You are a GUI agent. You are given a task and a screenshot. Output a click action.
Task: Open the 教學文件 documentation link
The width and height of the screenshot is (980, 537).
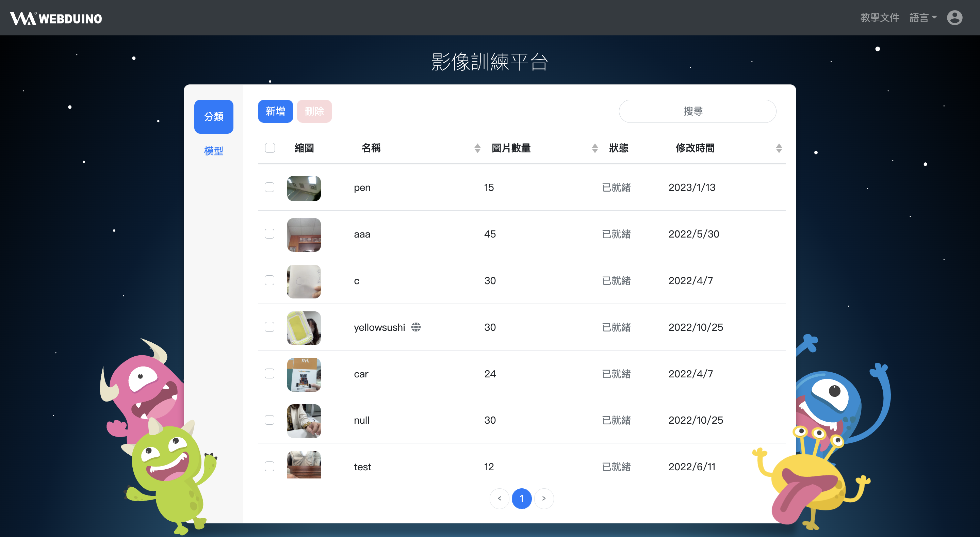(x=879, y=17)
